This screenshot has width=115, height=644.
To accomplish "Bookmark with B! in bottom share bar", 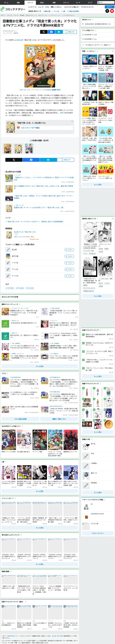I will [x=48, y=160].
